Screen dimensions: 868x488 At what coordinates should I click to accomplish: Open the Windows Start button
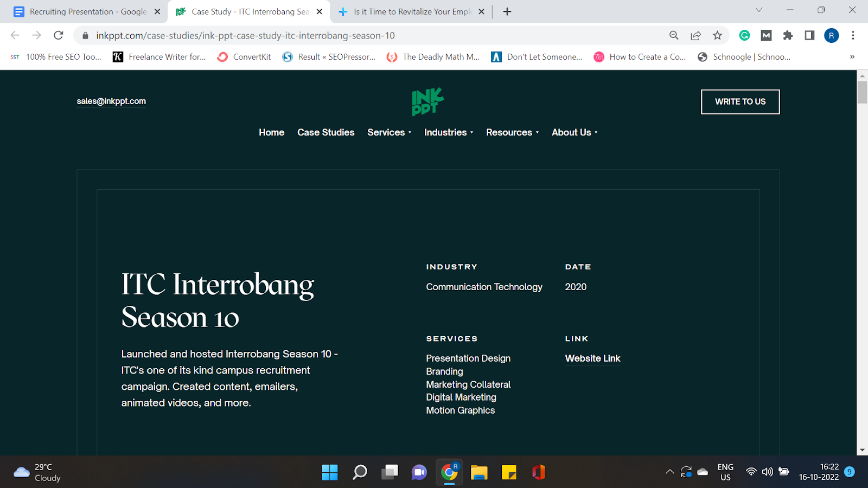coord(329,472)
